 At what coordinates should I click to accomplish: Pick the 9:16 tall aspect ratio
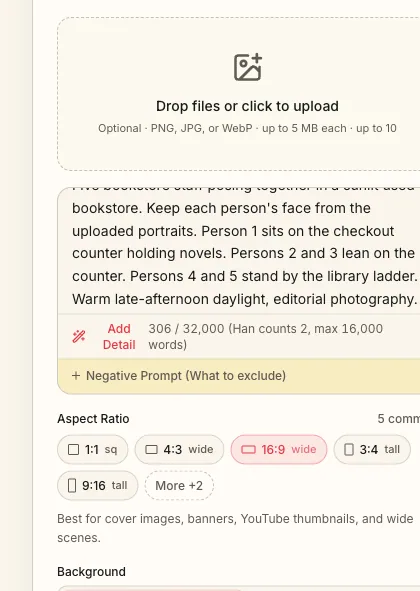[x=98, y=485]
